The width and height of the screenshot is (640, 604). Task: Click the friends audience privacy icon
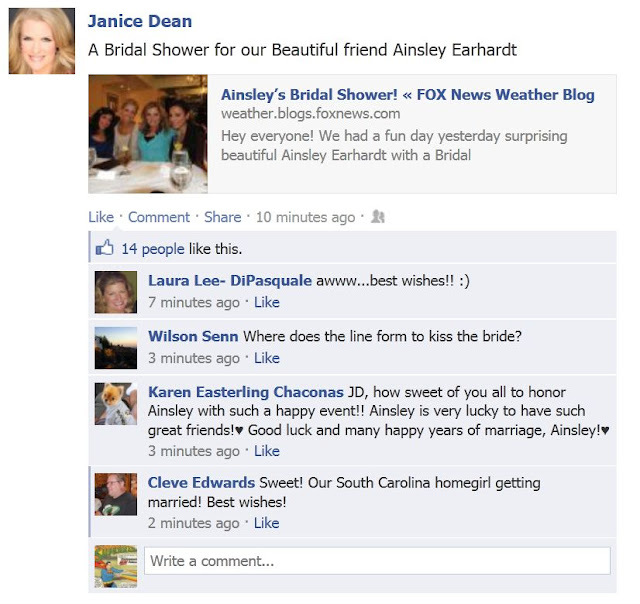(378, 216)
